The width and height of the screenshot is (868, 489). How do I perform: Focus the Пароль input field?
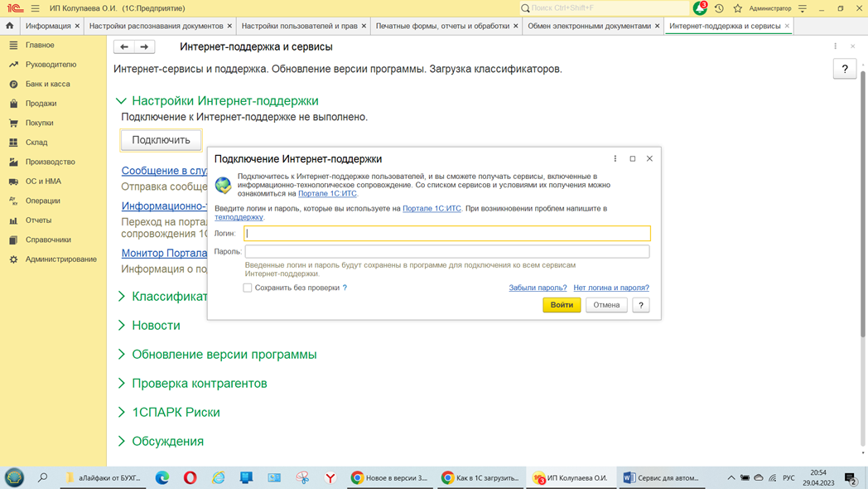coord(447,251)
